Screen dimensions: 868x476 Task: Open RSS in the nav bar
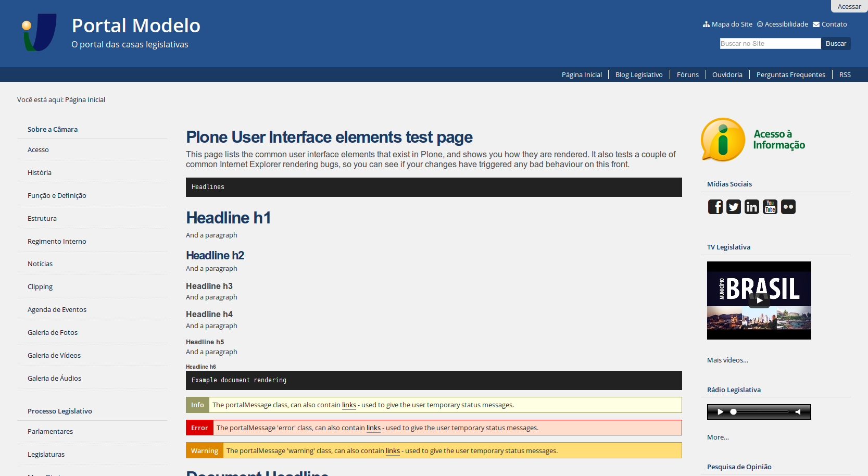coord(845,74)
